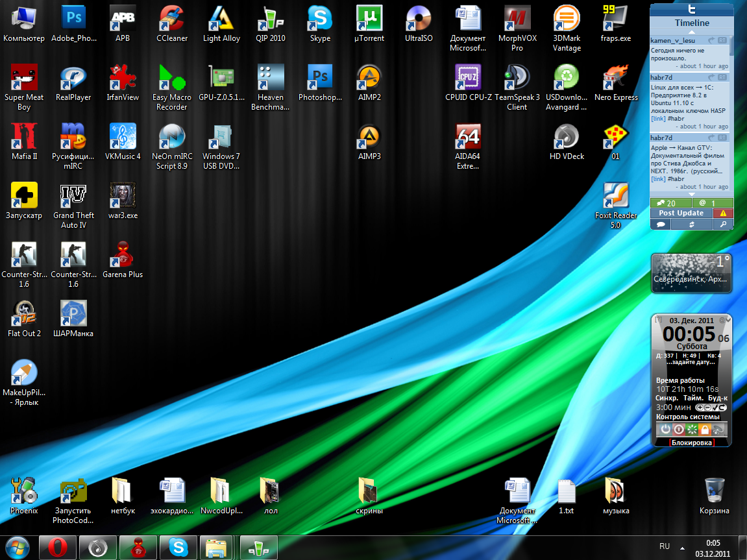747x560 pixels.
Task: Select the Flat Out 2 icon
Action: click(24, 319)
